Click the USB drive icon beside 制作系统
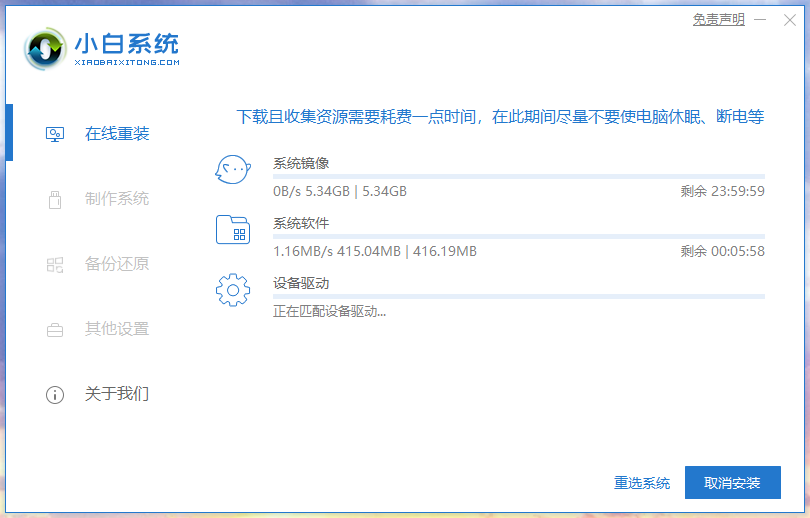The image size is (810, 518). point(55,199)
